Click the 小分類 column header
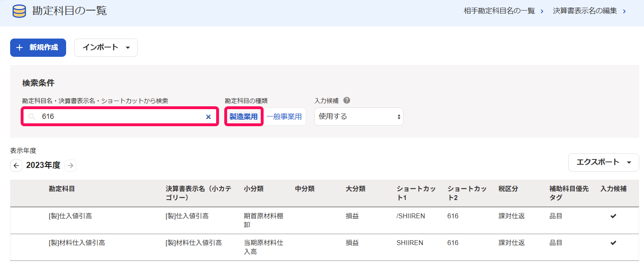The image size is (644, 269). tap(254, 189)
